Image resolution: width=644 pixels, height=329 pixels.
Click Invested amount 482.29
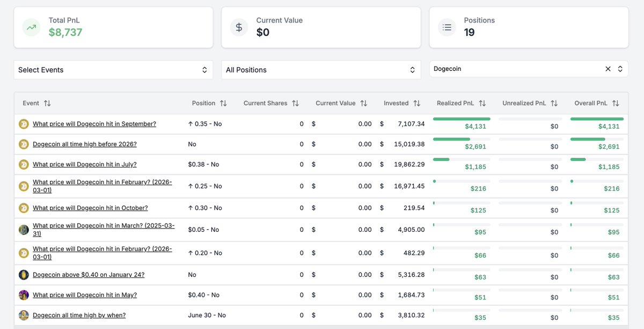[x=415, y=253]
